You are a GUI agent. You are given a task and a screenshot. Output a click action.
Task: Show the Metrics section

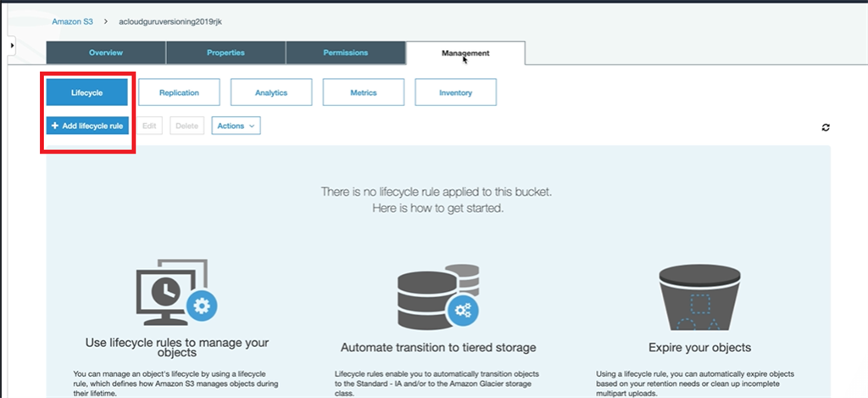[364, 92]
